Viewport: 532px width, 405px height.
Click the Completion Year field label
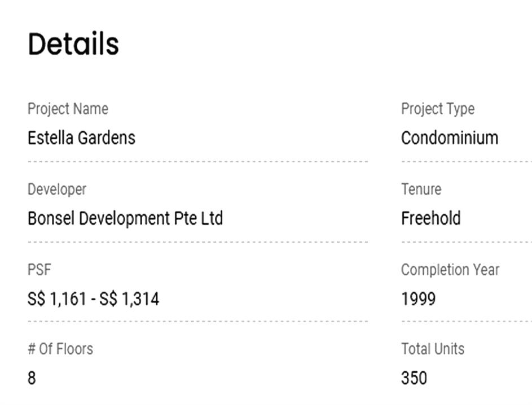pos(450,269)
